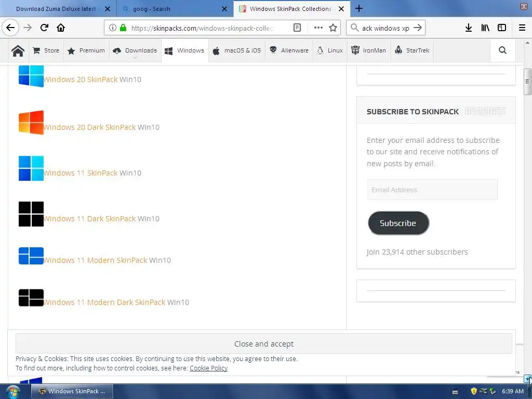Open a new browser tab
Screen dimensions: 532x399
[x=359, y=9]
